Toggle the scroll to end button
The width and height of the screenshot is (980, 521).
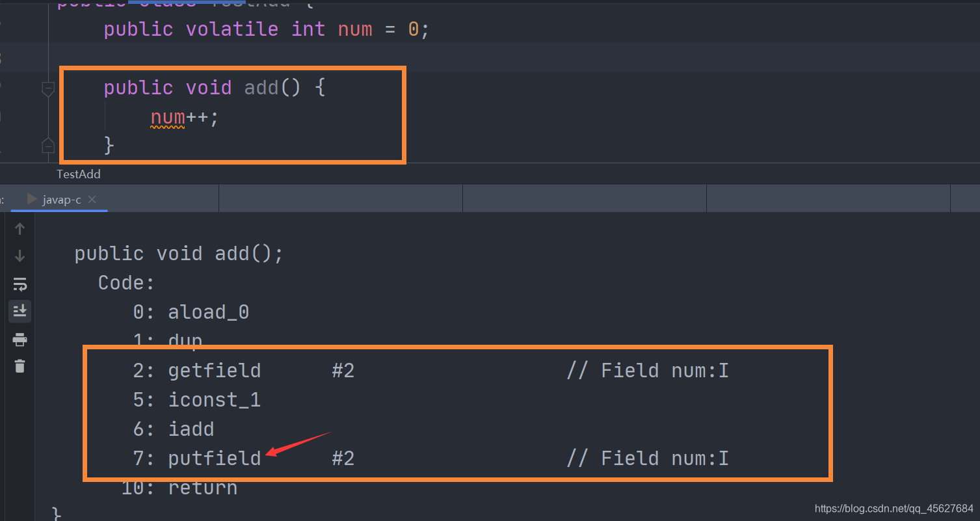click(20, 312)
